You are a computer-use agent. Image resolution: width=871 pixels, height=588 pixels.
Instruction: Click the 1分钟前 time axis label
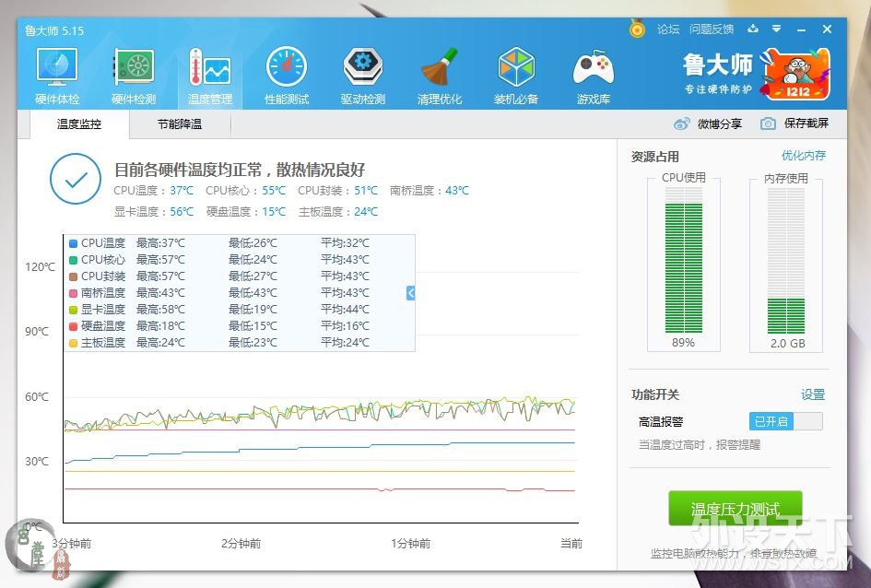pos(410,544)
